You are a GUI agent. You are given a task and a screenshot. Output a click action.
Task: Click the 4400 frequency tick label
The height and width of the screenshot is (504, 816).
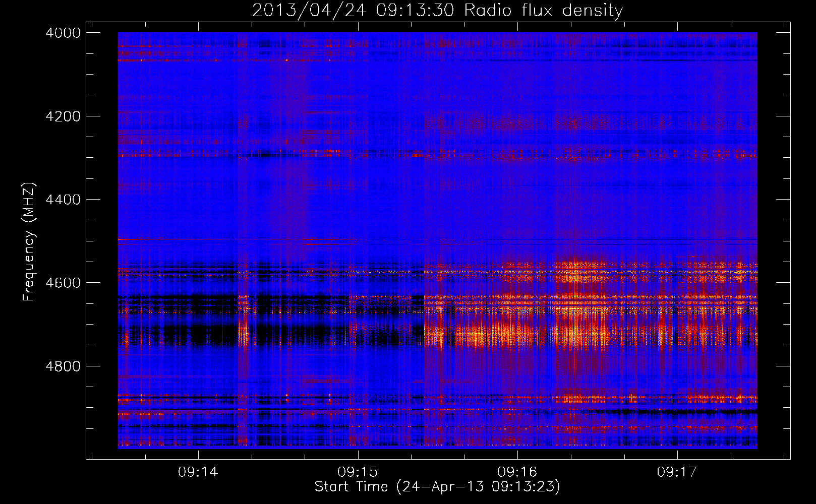pos(63,200)
